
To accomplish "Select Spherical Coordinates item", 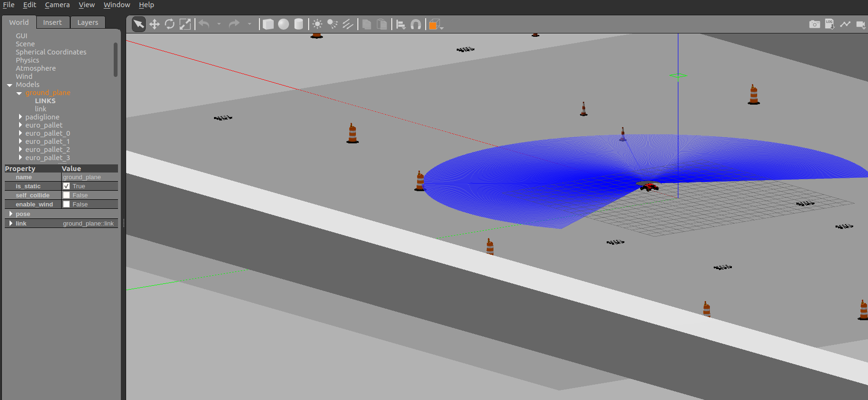I will pyautogui.click(x=51, y=52).
